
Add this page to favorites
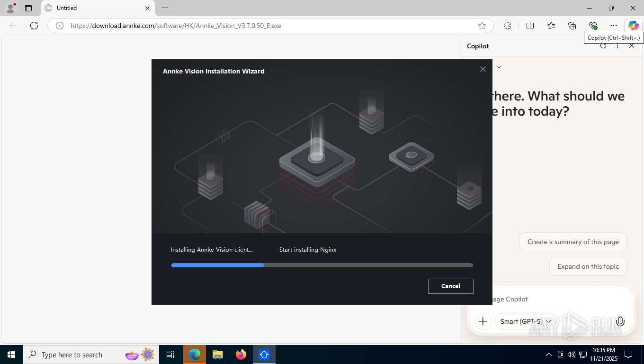coord(482,26)
